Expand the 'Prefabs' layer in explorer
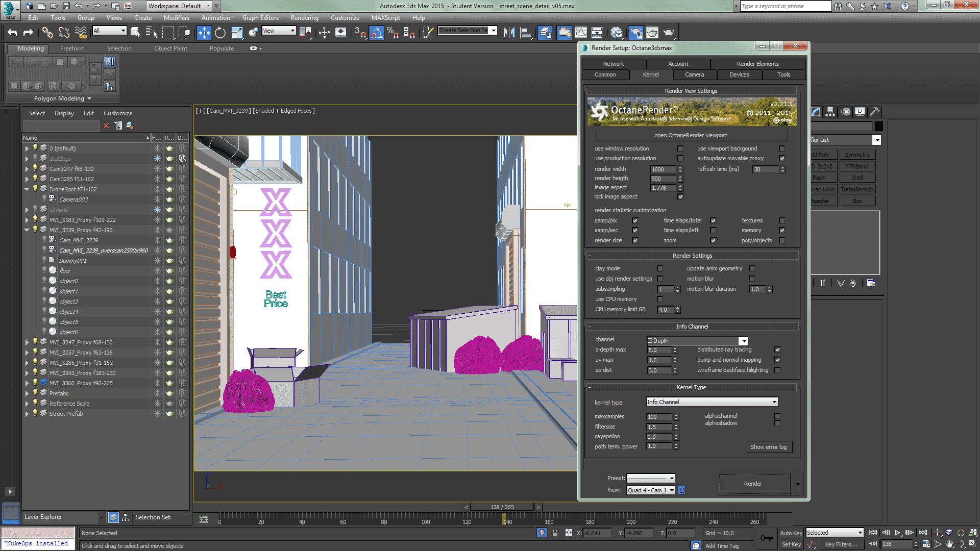 27,393
